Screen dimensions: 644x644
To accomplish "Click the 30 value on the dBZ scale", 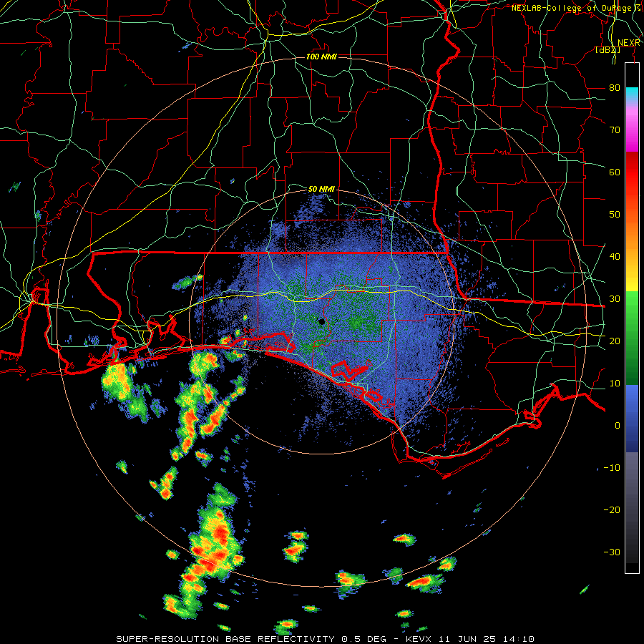I will [x=615, y=299].
